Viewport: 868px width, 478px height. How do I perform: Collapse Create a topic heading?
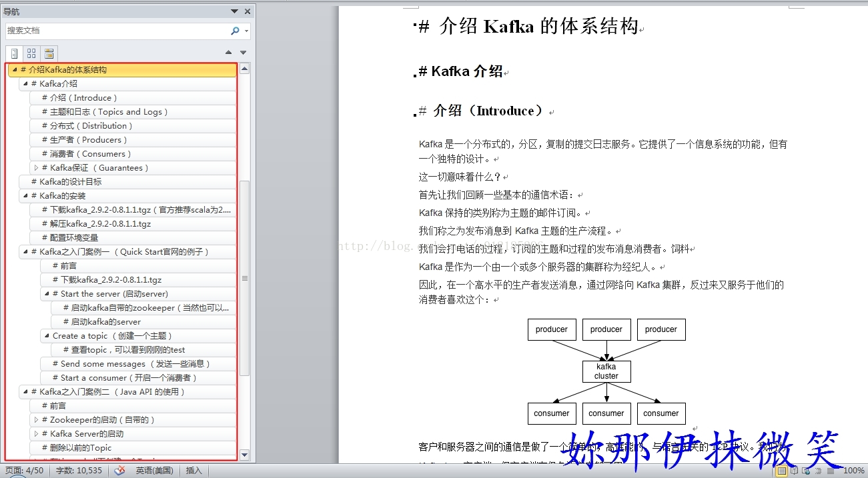tap(47, 336)
